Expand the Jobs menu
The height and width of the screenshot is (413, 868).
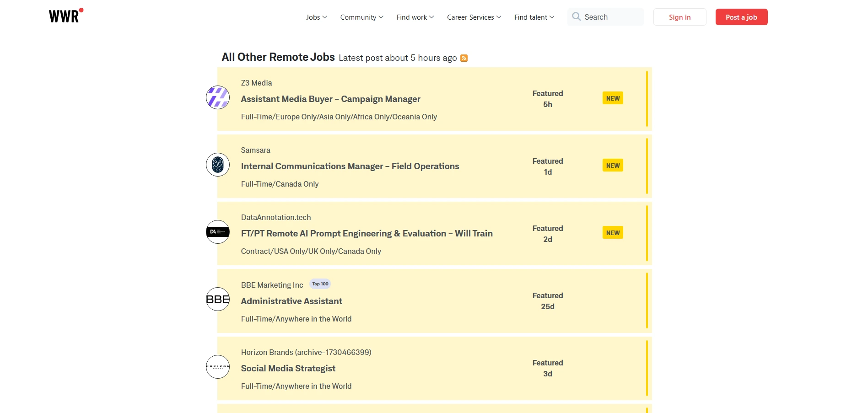pyautogui.click(x=317, y=17)
